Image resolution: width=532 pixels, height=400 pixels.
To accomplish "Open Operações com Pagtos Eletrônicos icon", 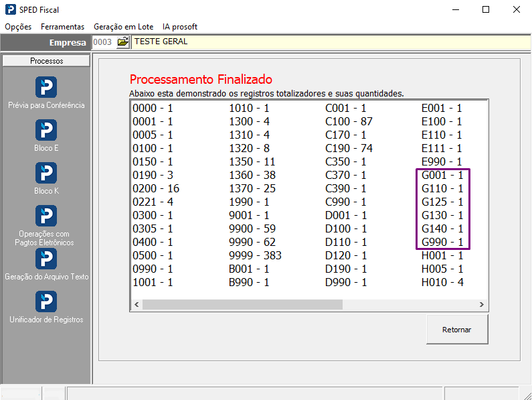I will [x=46, y=216].
